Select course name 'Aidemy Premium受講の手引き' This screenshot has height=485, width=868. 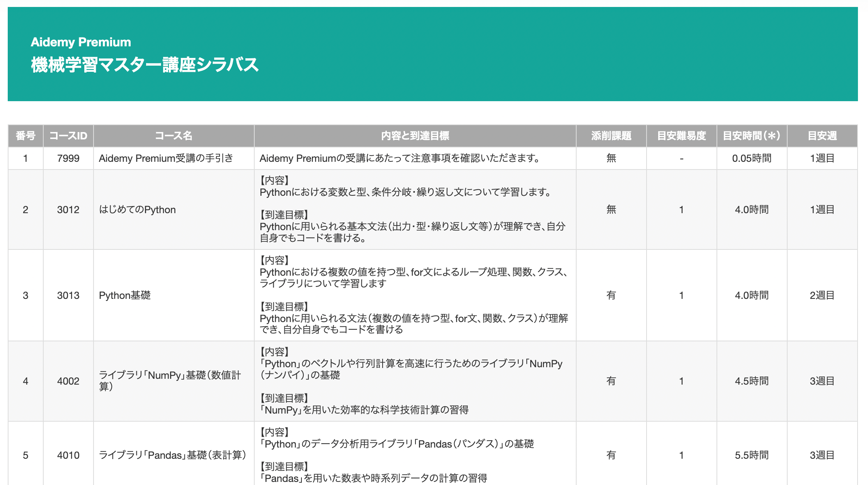point(166,158)
